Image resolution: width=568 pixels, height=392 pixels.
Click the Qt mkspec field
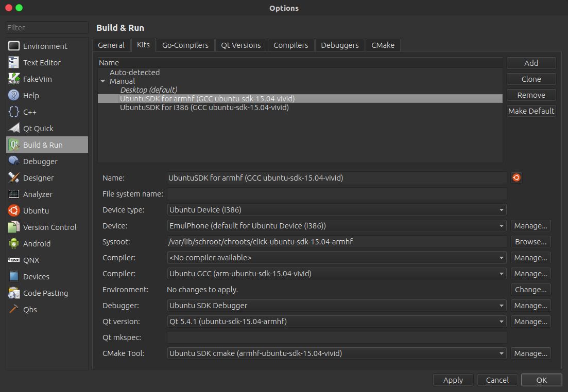[336, 337]
